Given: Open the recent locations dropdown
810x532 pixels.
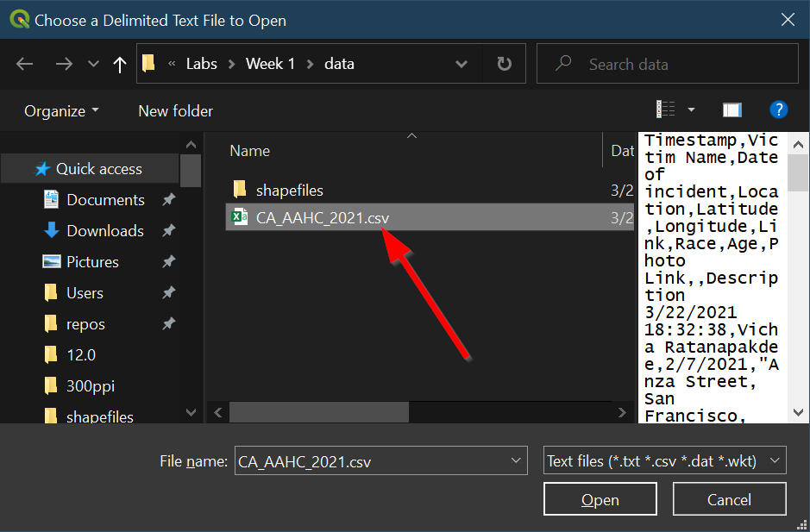Looking at the screenshot, I should [93, 64].
